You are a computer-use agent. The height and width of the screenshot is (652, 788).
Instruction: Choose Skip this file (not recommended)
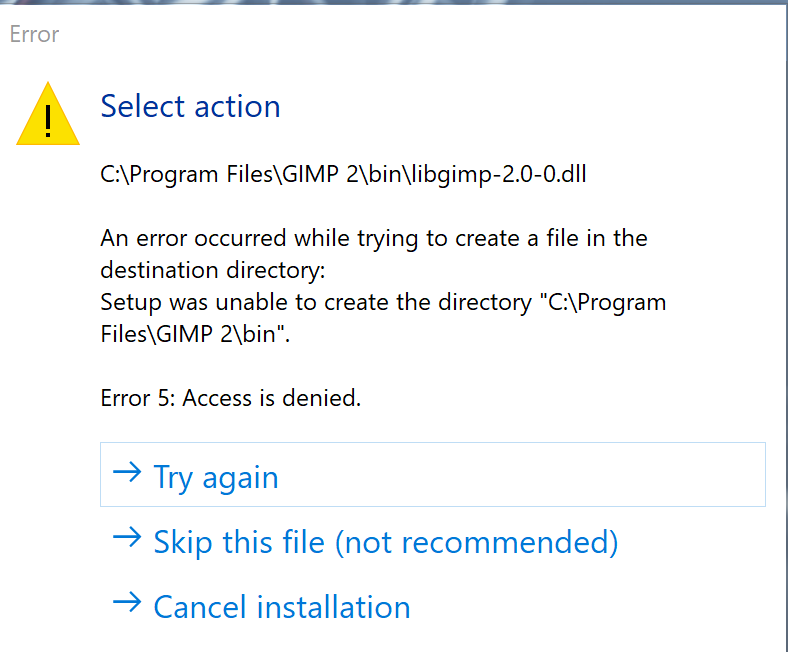(x=385, y=542)
